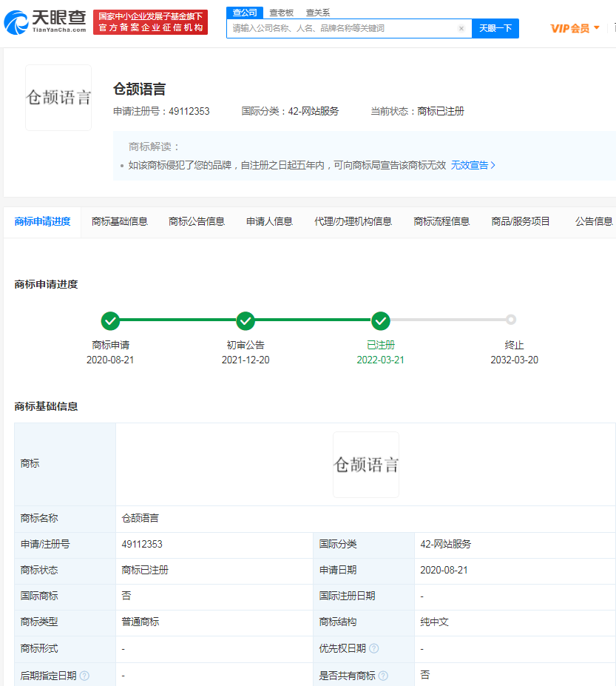Open the 无效宣告 link
616x686 pixels.
tap(473, 165)
